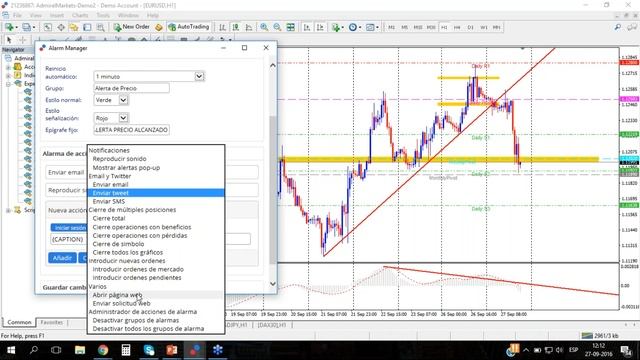
Task: Open the Estilo normal Verde dropdown
Action: (x=123, y=100)
